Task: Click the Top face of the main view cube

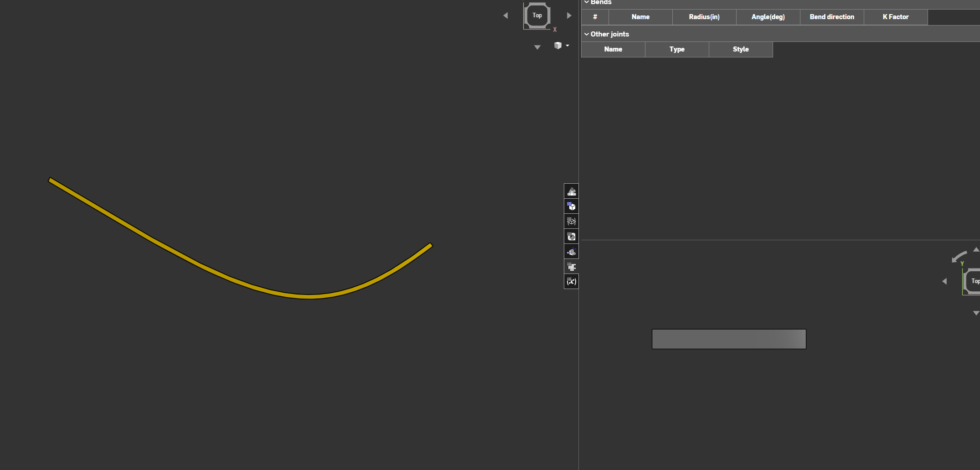Action: click(x=537, y=15)
